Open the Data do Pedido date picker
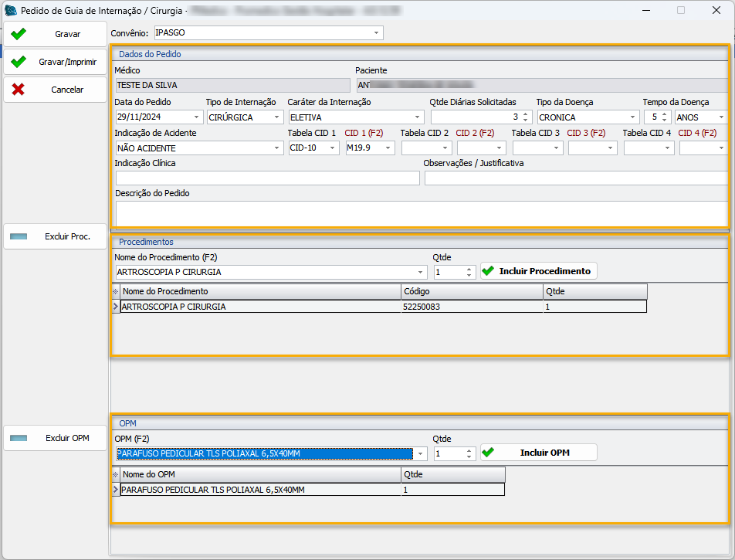 (x=197, y=117)
